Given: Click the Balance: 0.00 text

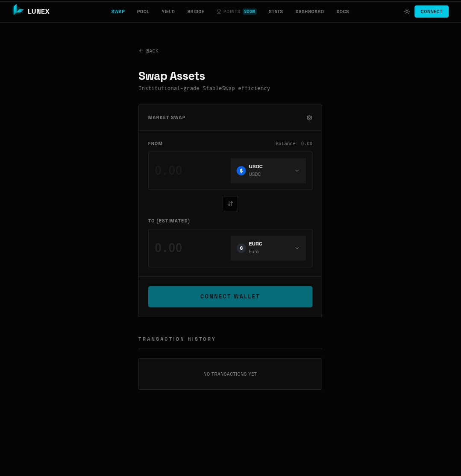Looking at the screenshot, I should (294, 143).
